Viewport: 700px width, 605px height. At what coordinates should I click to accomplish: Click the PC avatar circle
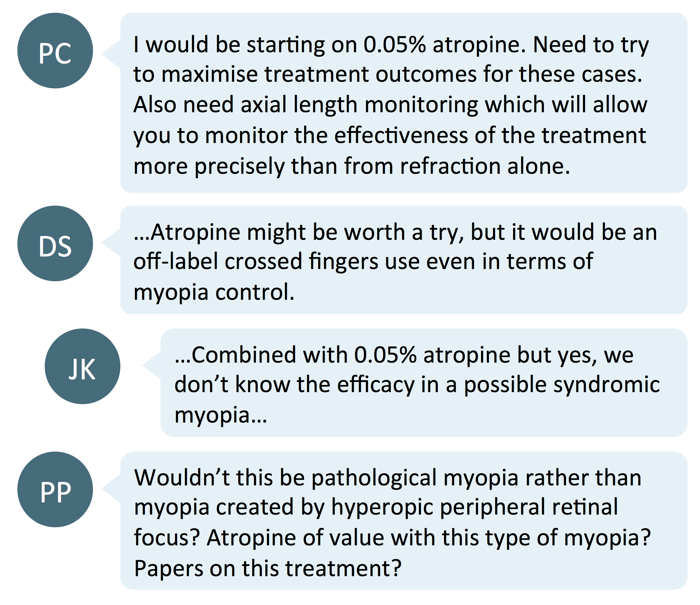coord(55,51)
